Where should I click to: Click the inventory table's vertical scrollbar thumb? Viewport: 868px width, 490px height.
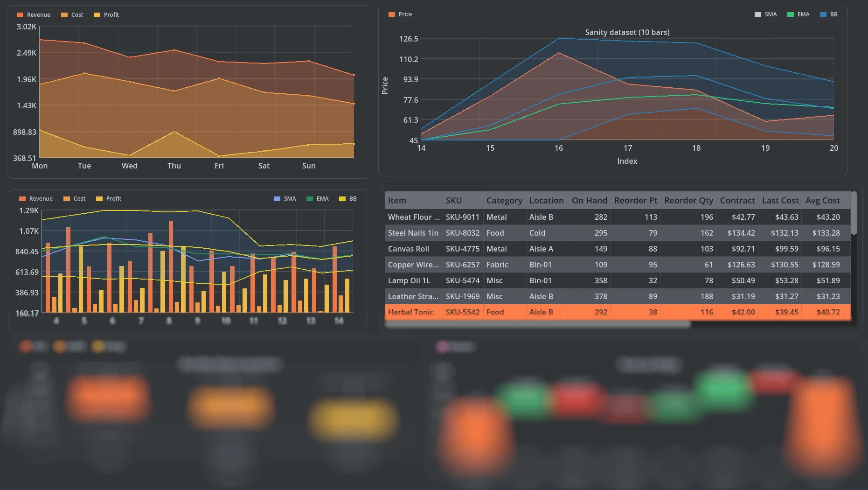pyautogui.click(x=854, y=213)
